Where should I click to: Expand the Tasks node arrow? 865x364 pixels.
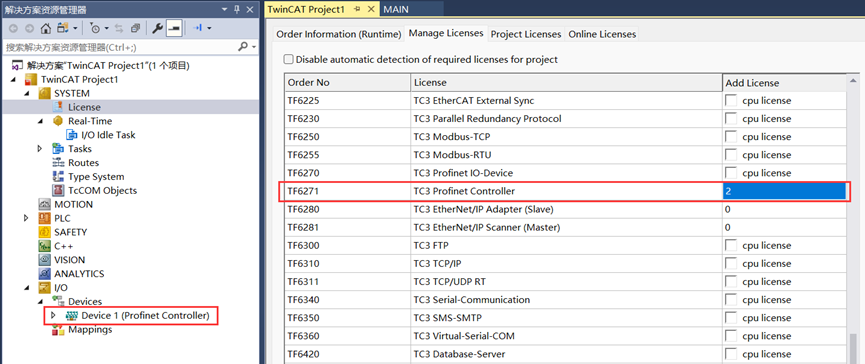(40, 149)
